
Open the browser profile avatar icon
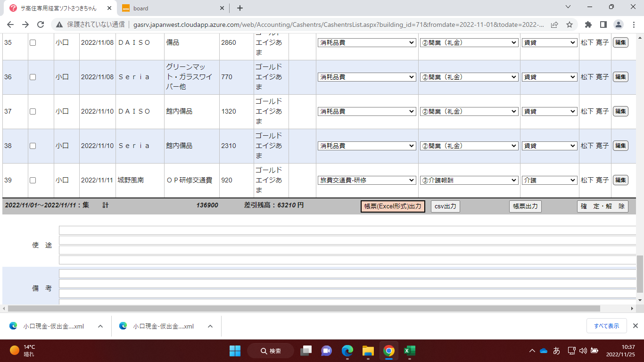[618, 25]
